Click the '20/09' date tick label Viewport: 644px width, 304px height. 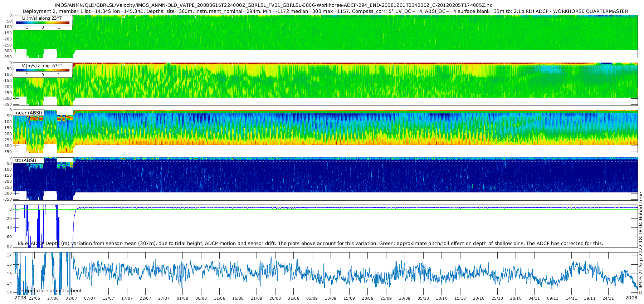[367, 298]
